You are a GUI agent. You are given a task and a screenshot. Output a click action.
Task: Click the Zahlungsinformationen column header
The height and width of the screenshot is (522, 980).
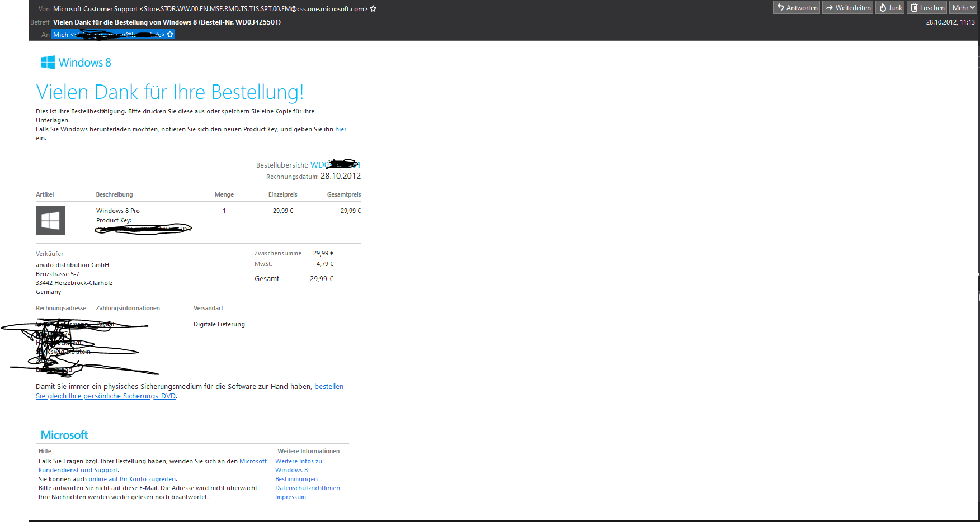[128, 308]
